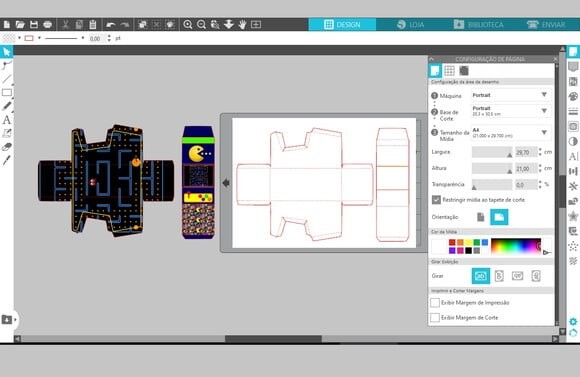Open the library drawer folder icon
This screenshot has width=580, height=377.
pos(7,319)
